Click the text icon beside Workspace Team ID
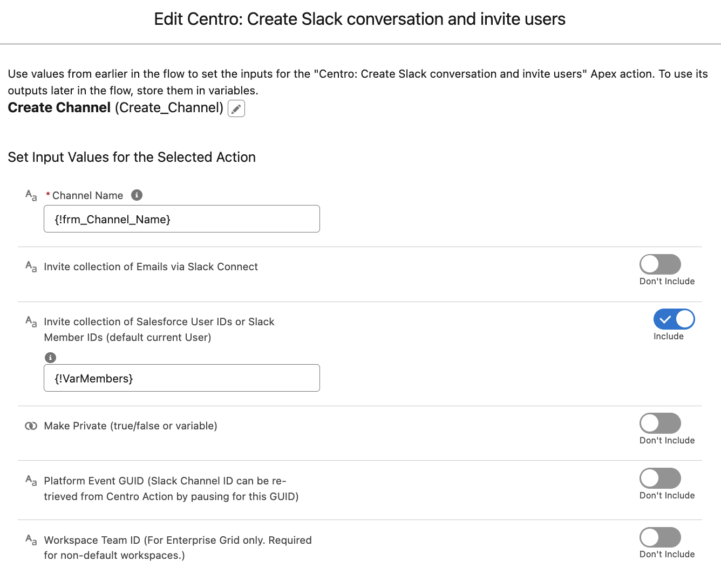The image size is (721, 588). coord(31,540)
